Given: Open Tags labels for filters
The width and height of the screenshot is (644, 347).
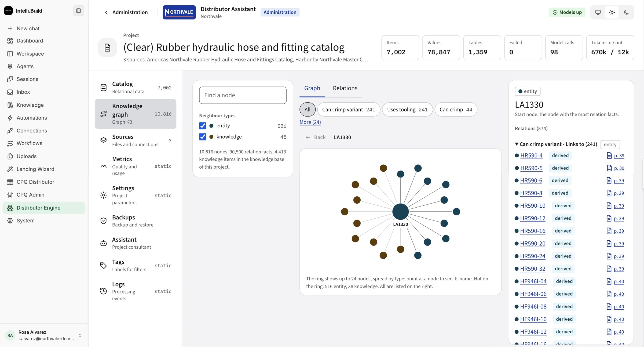Looking at the screenshot, I should point(136,266).
